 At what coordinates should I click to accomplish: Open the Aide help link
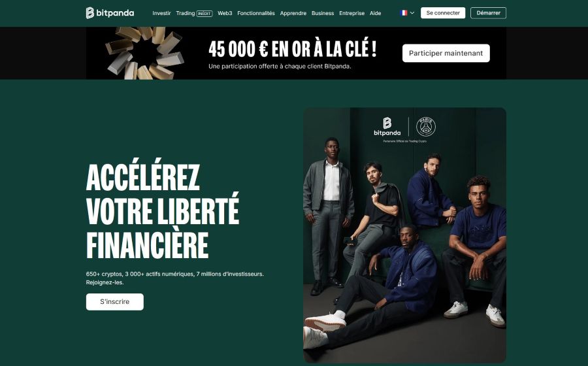[376, 13]
